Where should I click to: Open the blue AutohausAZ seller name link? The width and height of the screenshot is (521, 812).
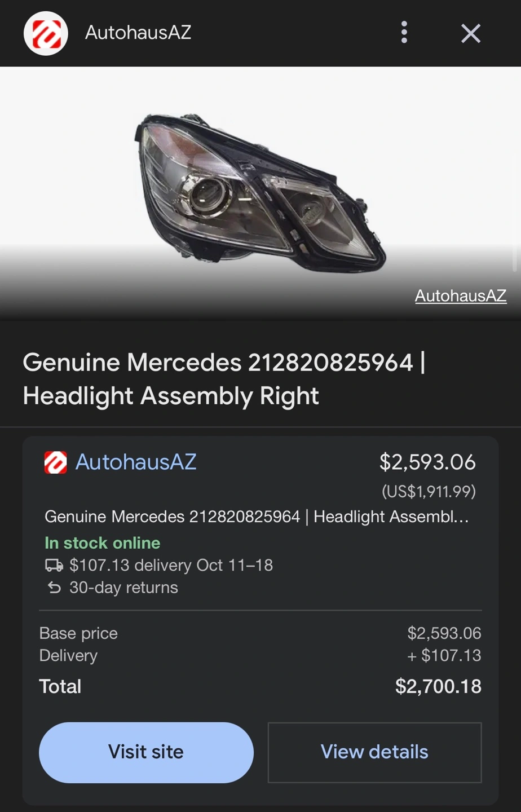[x=136, y=462]
